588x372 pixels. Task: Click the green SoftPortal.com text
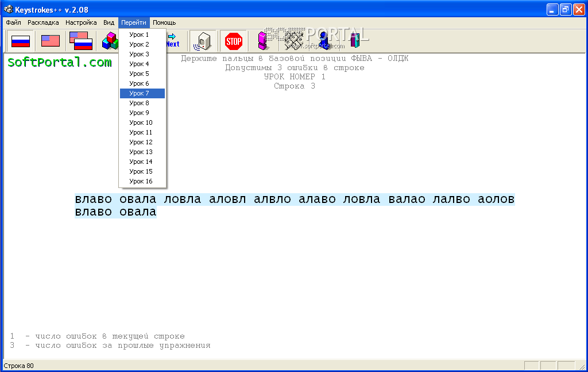60,62
